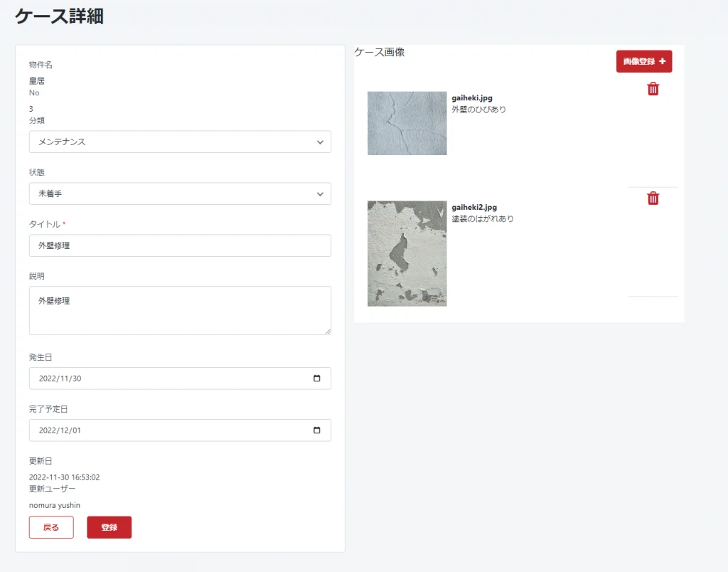The width and height of the screenshot is (728, 572).
Task: Delete the gaiheki.jpg image via trash icon
Action: [653, 89]
